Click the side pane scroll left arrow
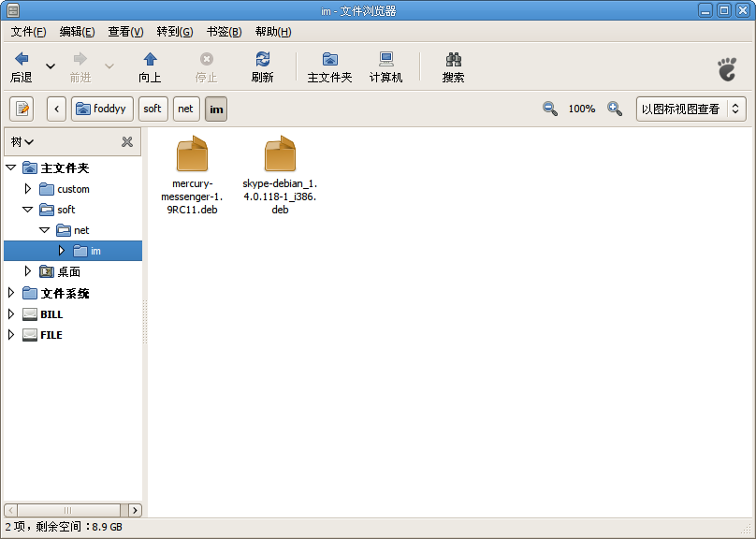Image resolution: width=756 pixels, height=539 pixels. pos(10,510)
